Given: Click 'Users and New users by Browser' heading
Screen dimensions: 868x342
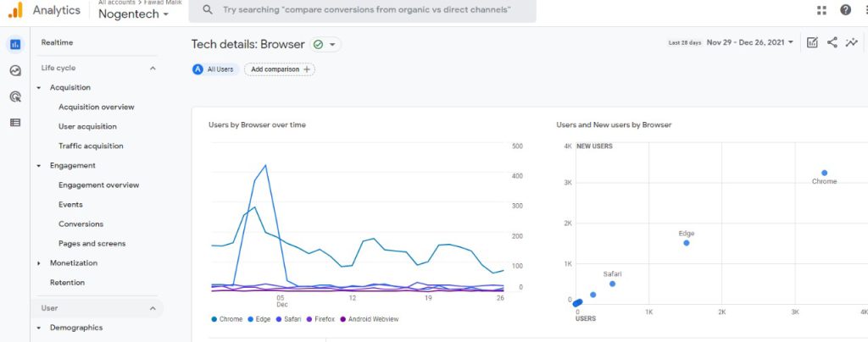Looking at the screenshot, I should (x=614, y=125).
